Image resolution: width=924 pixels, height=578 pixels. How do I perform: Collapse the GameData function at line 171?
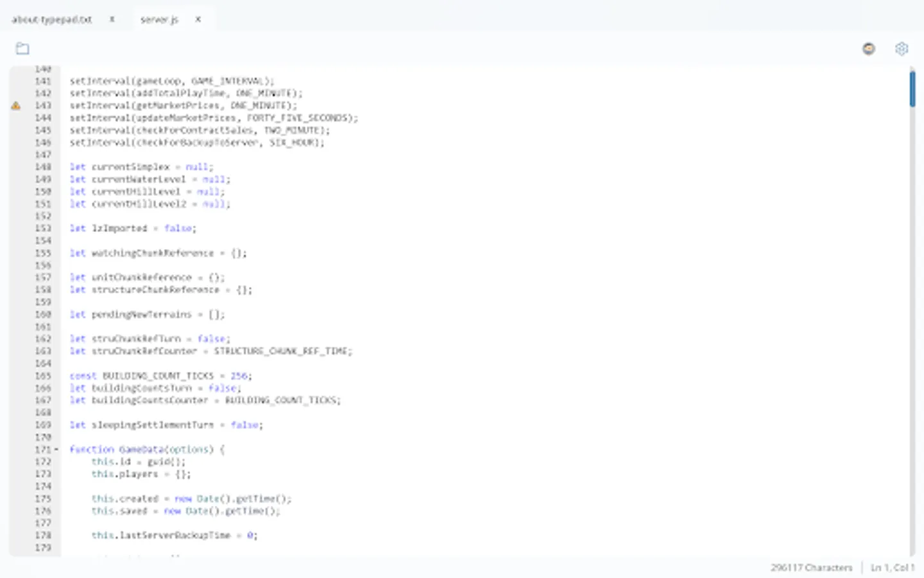[x=56, y=449]
